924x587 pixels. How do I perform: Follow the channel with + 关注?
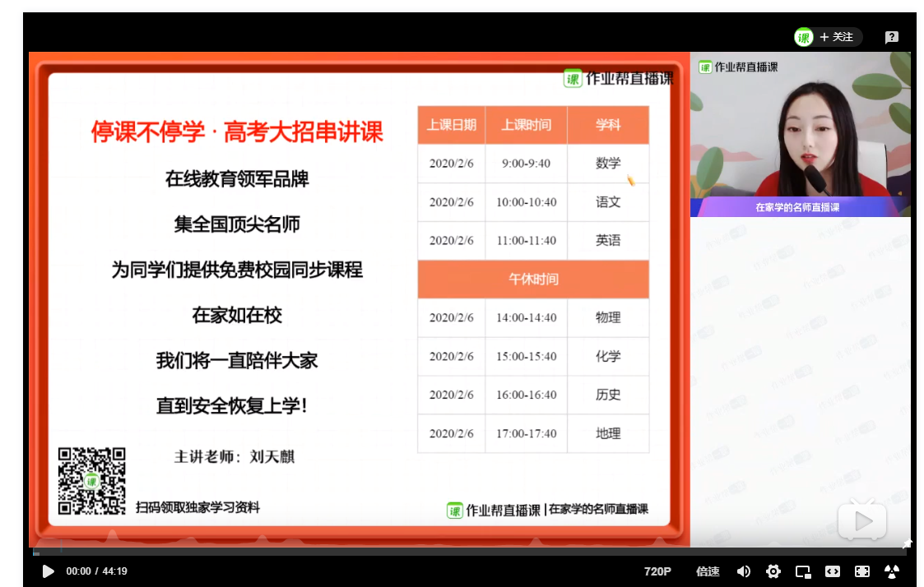click(836, 37)
